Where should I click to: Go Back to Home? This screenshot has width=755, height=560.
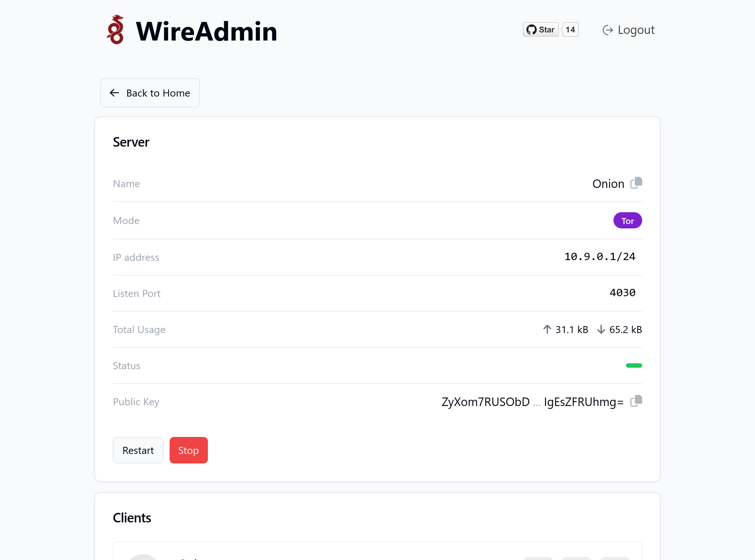pos(150,93)
